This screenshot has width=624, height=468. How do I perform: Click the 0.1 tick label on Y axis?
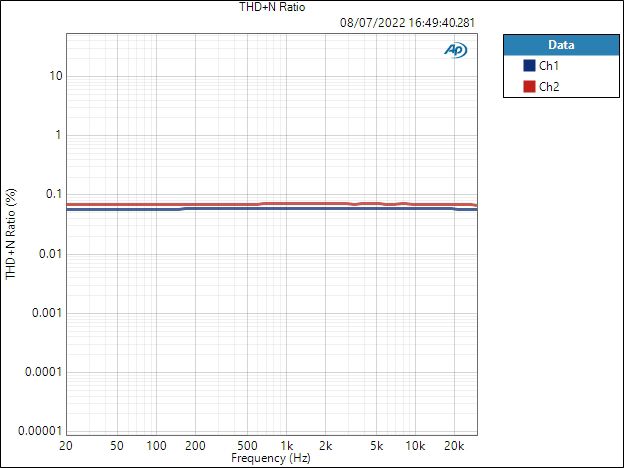[x=54, y=194]
